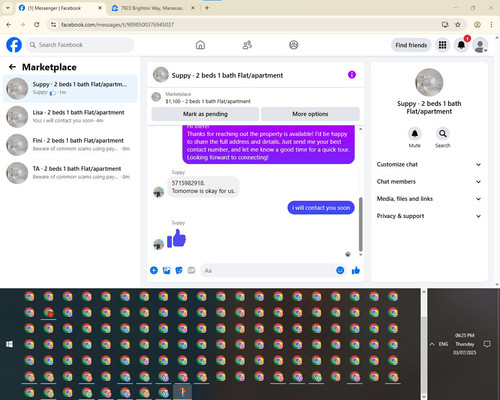Open the Friends icon in top navigation
Screen dimensions: 500x400
tap(247, 45)
